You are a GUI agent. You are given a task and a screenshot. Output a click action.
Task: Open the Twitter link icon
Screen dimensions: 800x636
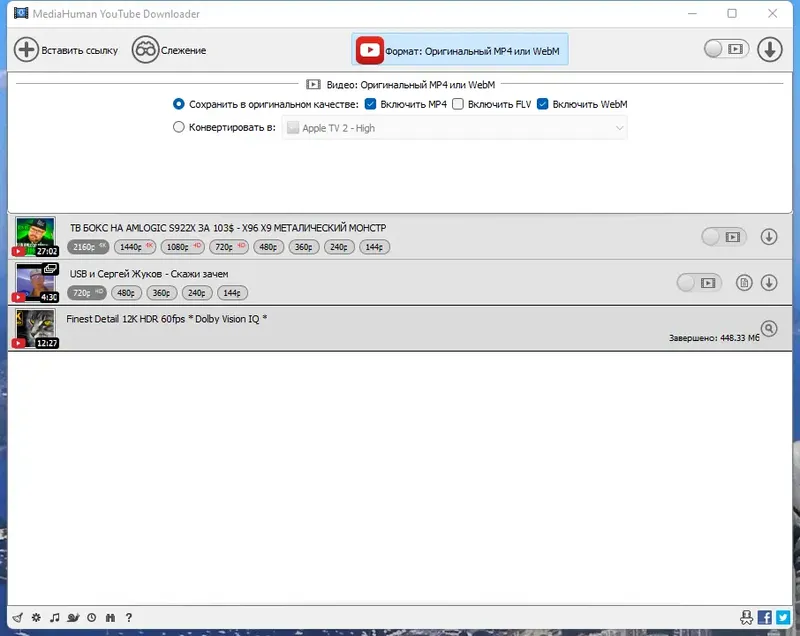pyautogui.click(x=783, y=618)
